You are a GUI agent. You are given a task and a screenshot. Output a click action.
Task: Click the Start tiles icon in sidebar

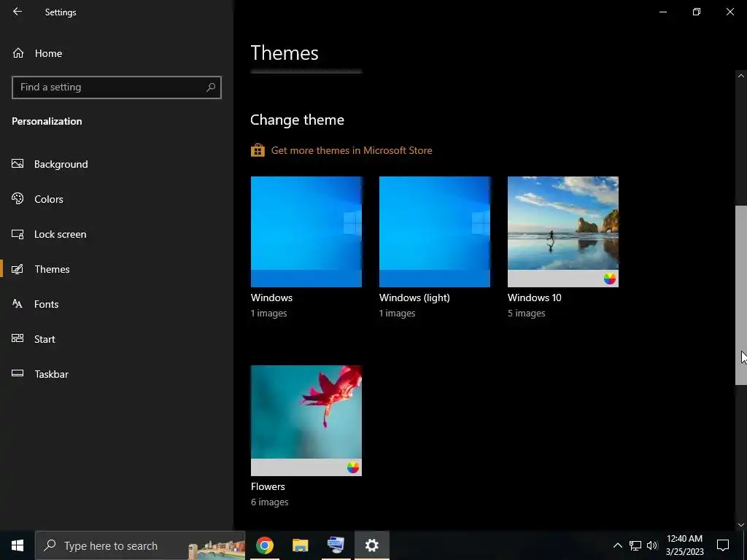pyautogui.click(x=18, y=338)
